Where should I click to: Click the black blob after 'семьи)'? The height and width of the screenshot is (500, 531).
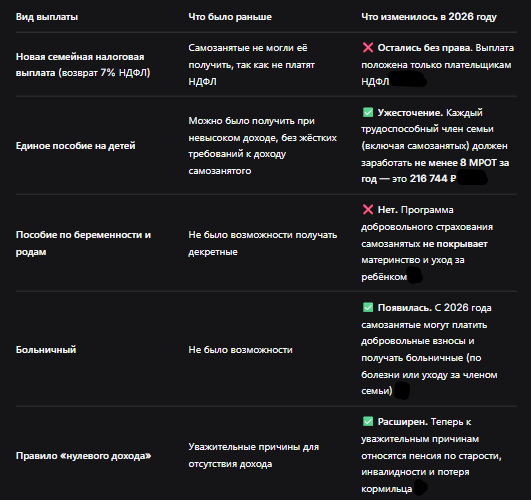click(x=402, y=390)
